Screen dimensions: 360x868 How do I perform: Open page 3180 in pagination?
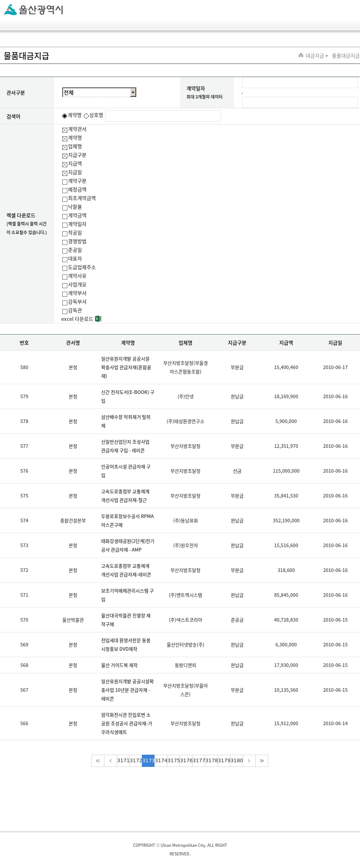click(x=237, y=760)
